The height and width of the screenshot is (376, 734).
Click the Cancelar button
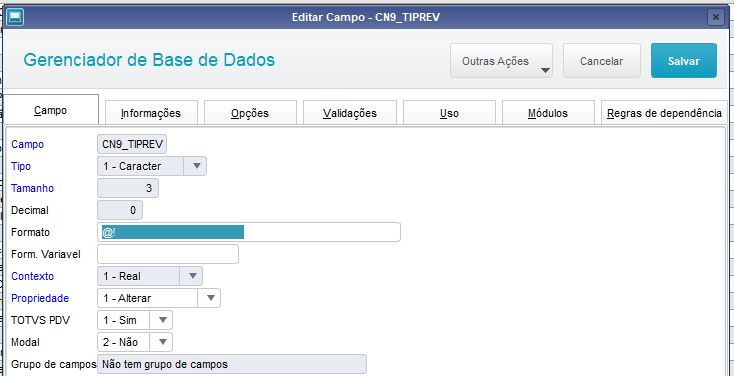[x=602, y=61]
